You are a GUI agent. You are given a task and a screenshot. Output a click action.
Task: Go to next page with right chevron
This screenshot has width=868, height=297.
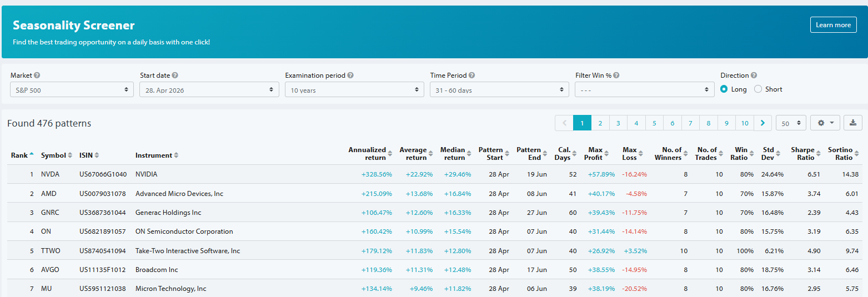coord(762,123)
